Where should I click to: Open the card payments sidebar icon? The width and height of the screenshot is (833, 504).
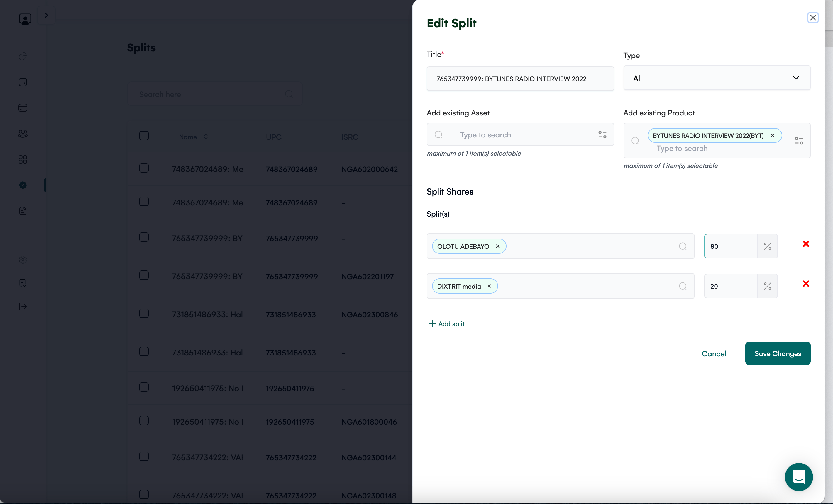[x=23, y=108]
